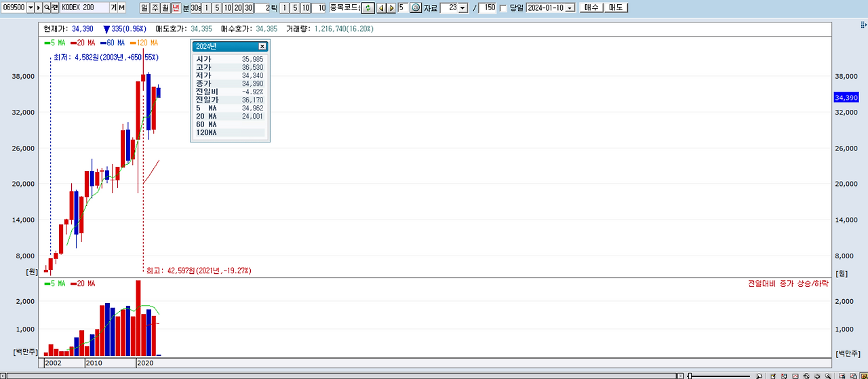The image size is (868, 379).
Task: Select the 30s interval button
Action: pos(196,7)
